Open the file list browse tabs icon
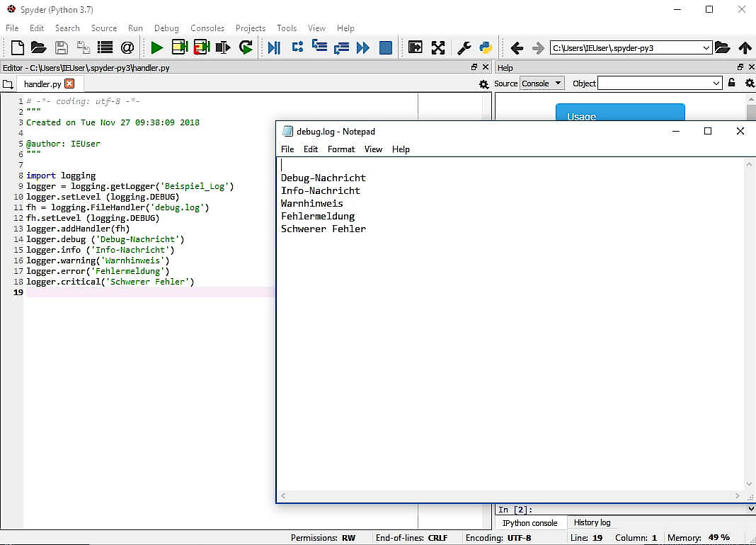Screen dimensions: 756x545 point(105,47)
